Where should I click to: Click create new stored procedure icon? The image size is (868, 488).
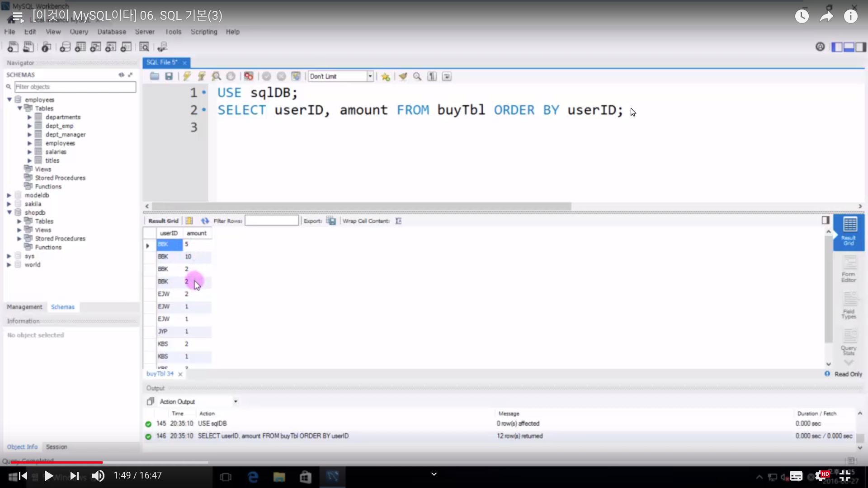click(x=111, y=47)
